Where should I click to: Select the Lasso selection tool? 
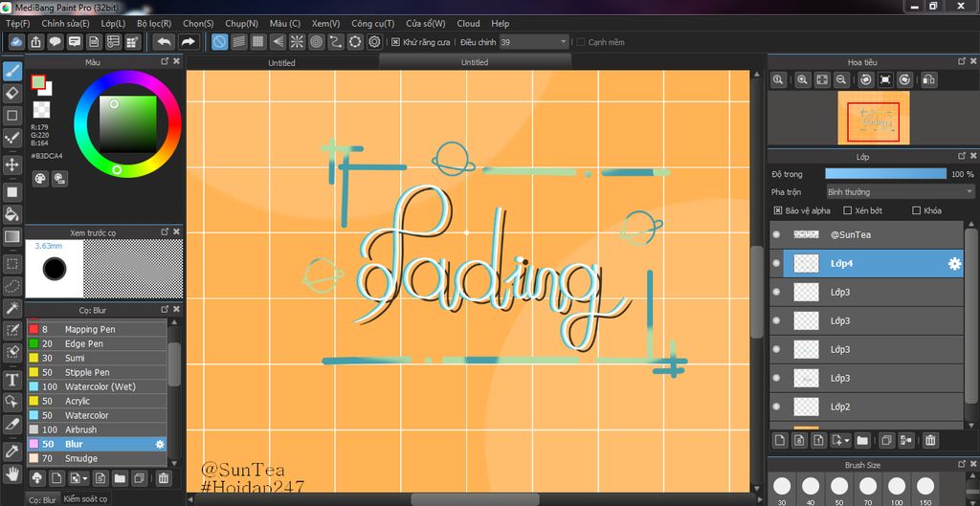(12, 286)
